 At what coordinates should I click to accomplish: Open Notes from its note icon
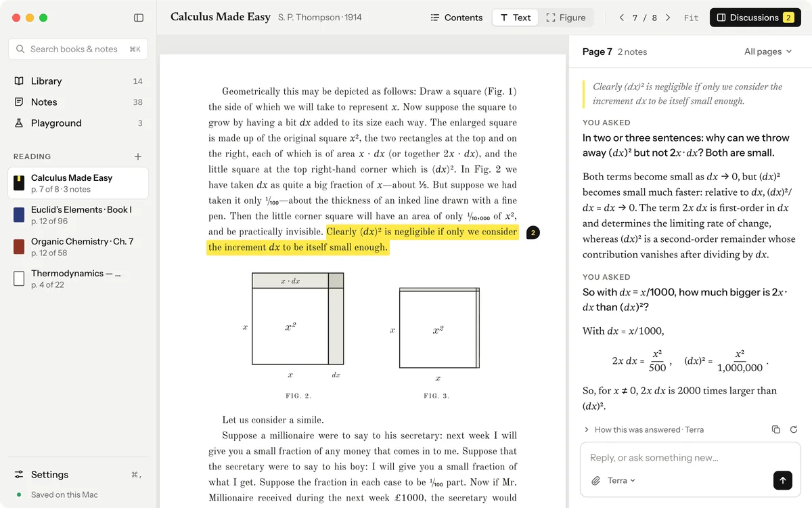19,102
